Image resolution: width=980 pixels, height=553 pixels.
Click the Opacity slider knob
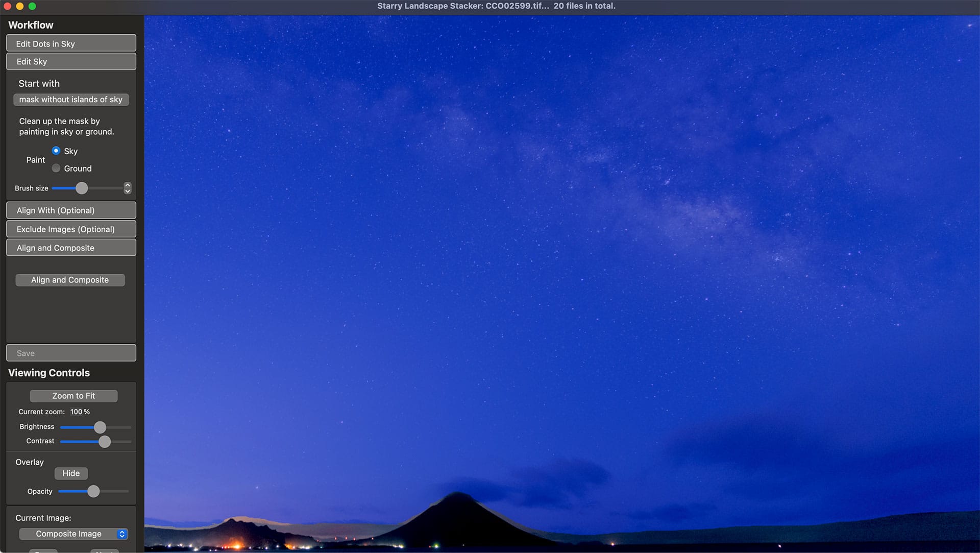[x=93, y=491]
